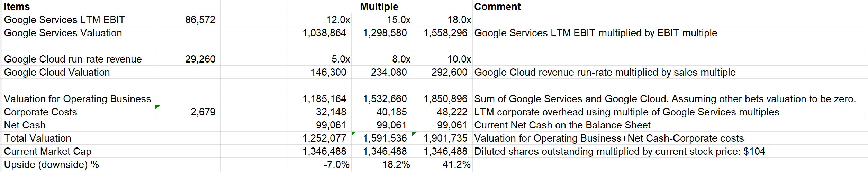The width and height of the screenshot is (868, 172).
Task: Click the 'Upside (downside) %' label
Action: pyautogui.click(x=52, y=164)
